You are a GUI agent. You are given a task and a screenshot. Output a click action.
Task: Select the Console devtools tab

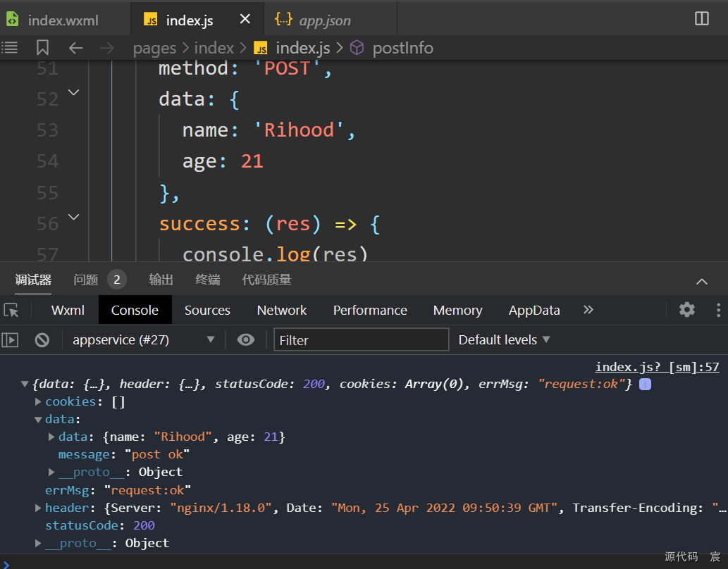(x=135, y=310)
